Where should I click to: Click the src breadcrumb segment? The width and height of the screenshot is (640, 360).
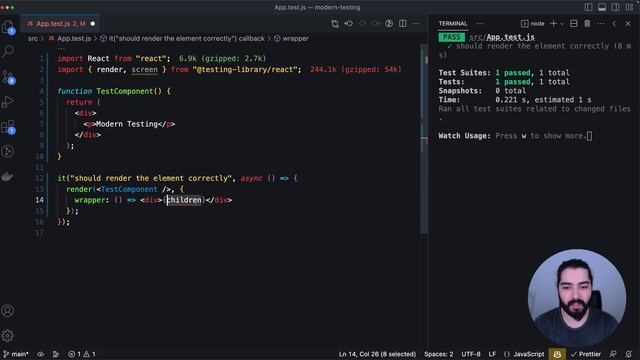33,38
